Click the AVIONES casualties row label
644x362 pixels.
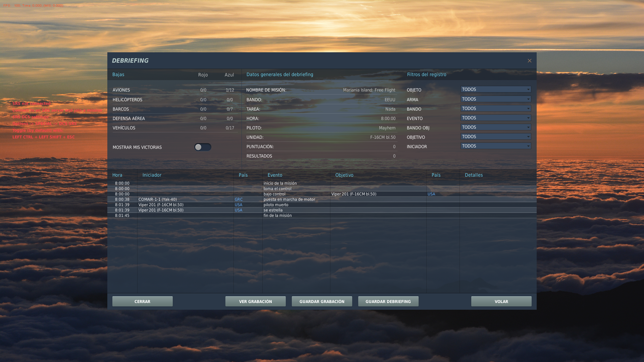pyautogui.click(x=121, y=90)
